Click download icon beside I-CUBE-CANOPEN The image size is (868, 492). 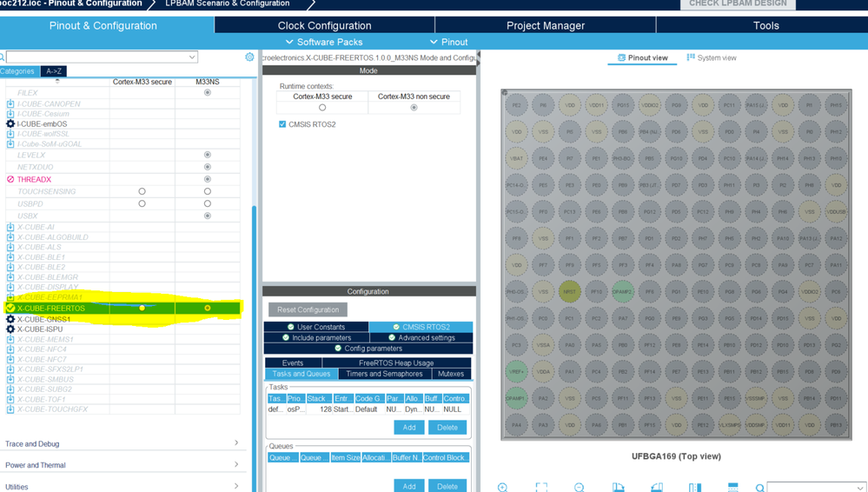point(10,103)
